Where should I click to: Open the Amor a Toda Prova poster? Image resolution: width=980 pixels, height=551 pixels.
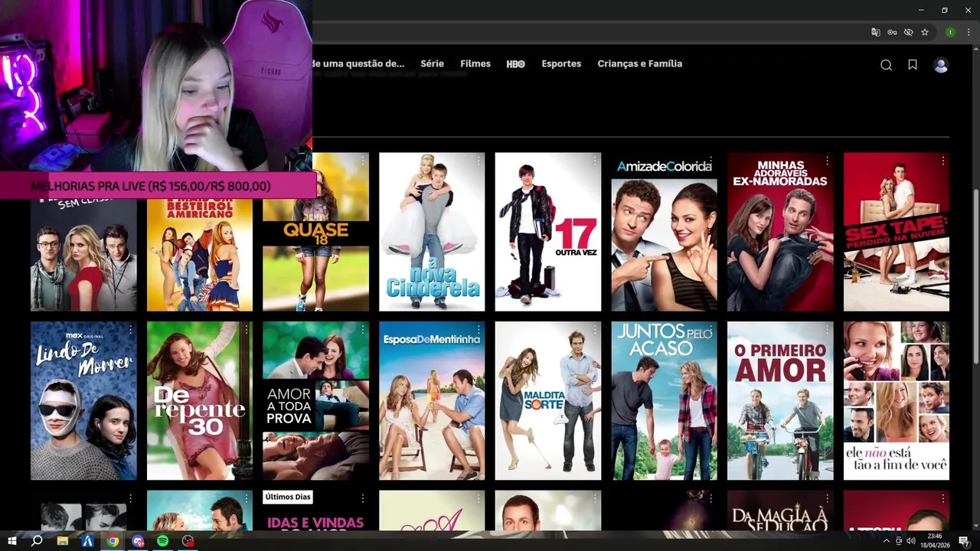315,400
